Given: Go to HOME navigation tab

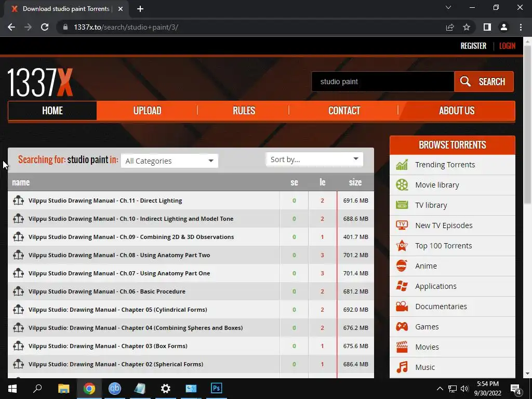Looking at the screenshot, I should pos(52,111).
